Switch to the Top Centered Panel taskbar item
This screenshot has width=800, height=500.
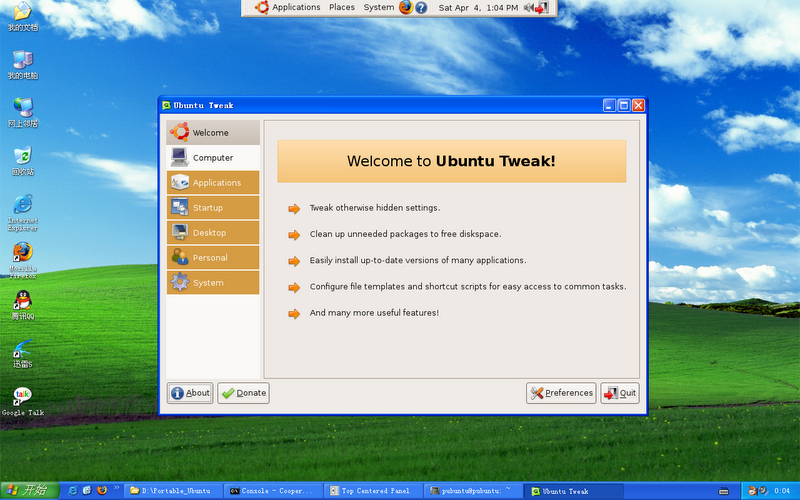pos(373,491)
